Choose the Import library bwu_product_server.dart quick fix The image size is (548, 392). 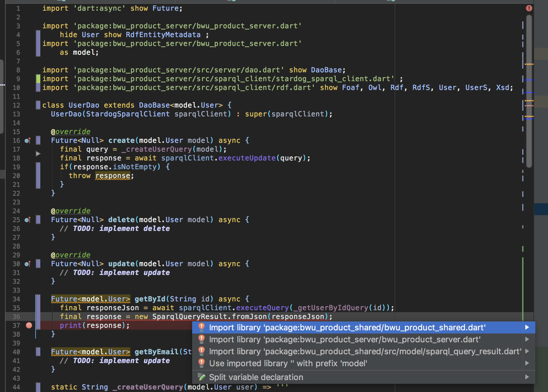pos(364,339)
